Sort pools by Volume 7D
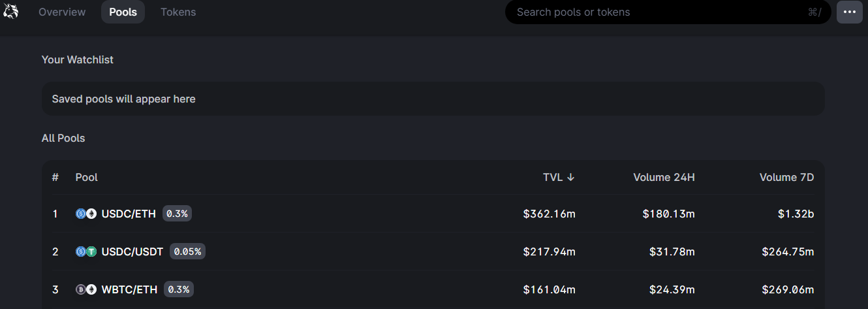Viewport: 868px width, 309px height. coord(786,177)
